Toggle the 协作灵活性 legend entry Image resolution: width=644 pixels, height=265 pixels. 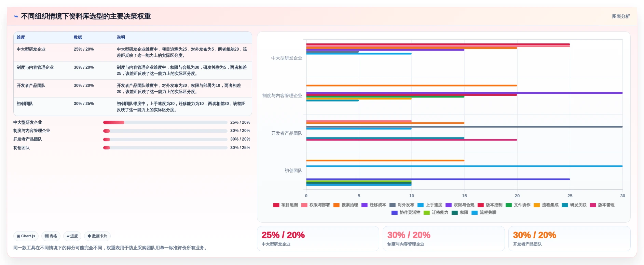click(x=406, y=212)
